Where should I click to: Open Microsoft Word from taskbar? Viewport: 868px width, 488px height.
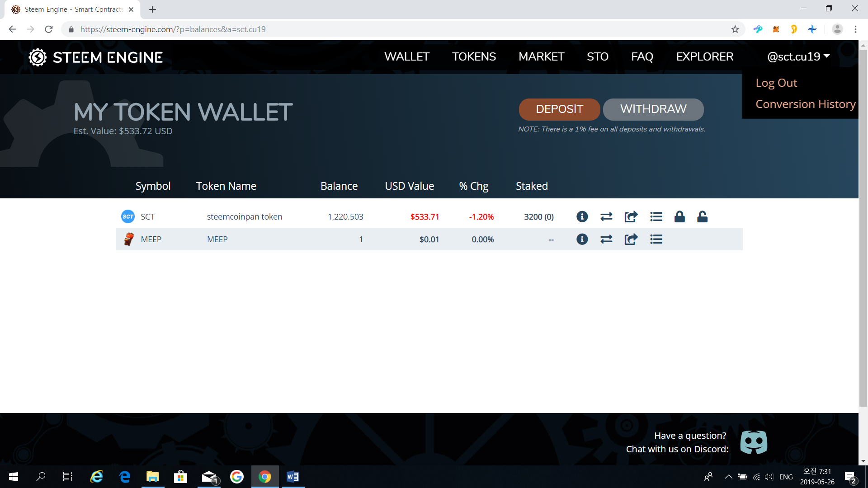click(292, 477)
